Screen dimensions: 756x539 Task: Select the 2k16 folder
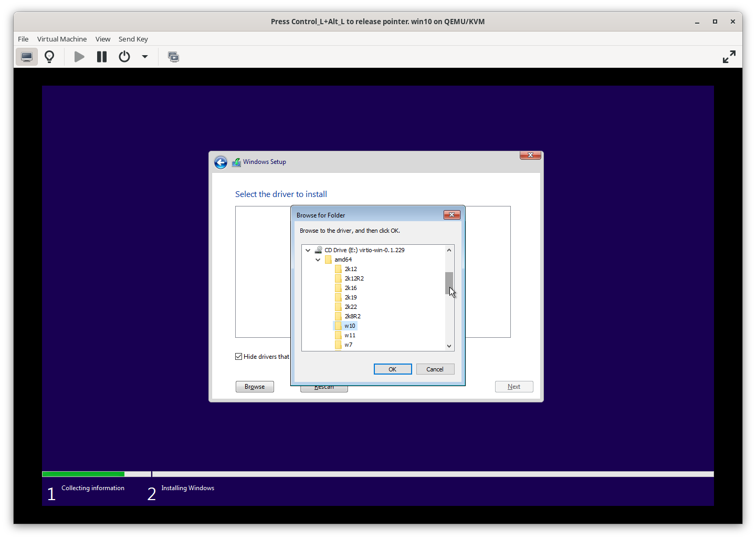[x=351, y=288]
